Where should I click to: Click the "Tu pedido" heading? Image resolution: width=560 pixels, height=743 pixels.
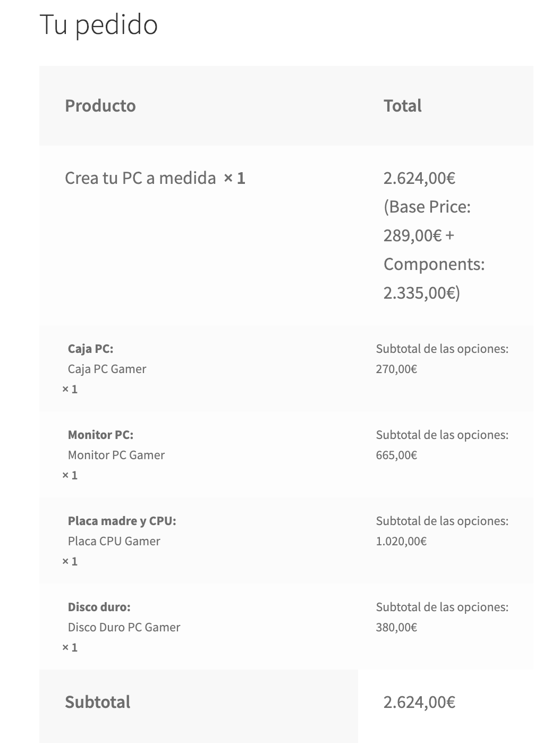[99, 25]
